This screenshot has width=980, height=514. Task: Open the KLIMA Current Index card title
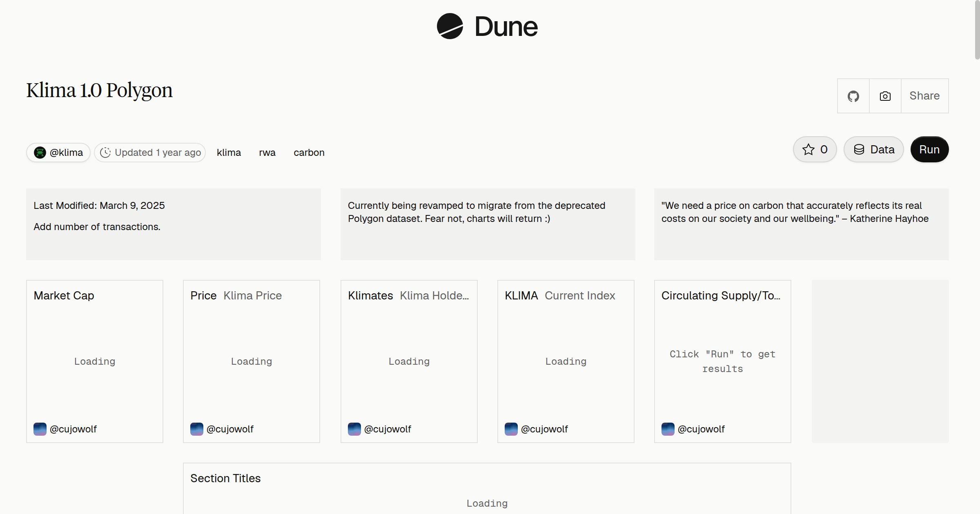[x=560, y=295]
